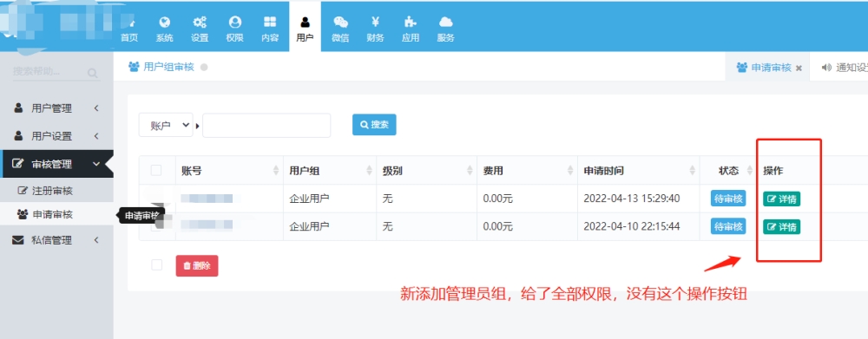Sort by the 用户组 column
Viewport: 868px width, 339px height.
330,171
